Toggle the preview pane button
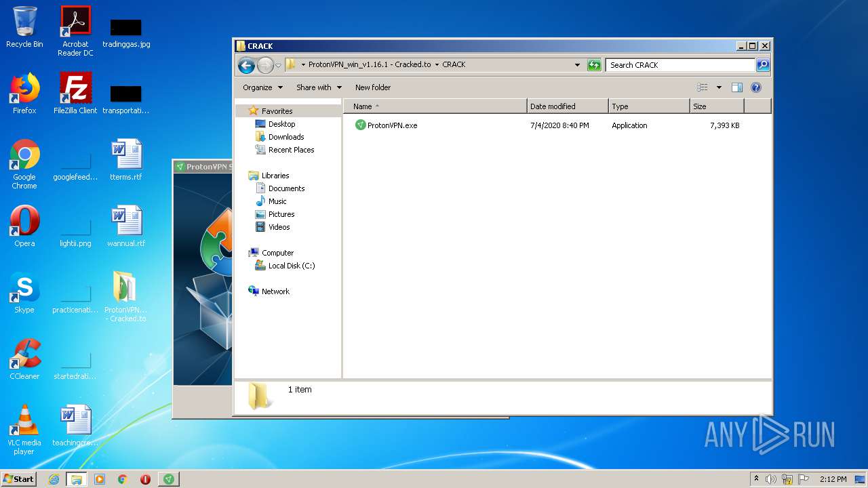 coord(737,87)
